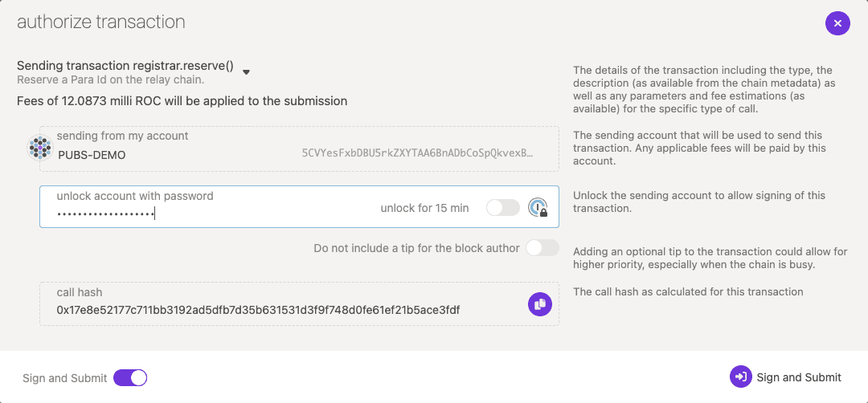Click the Sign and Submit button
Screen dimensions: 868x403
pyautogui.click(x=786, y=377)
